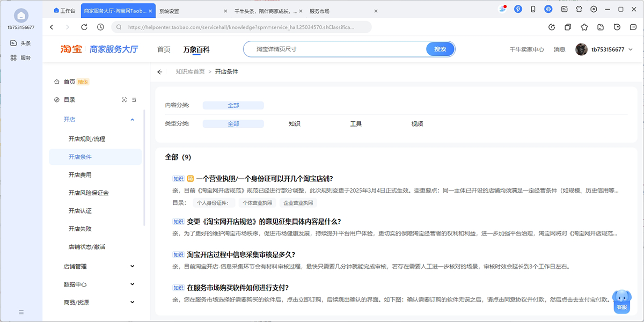Select the 视频 type filter

(417, 124)
